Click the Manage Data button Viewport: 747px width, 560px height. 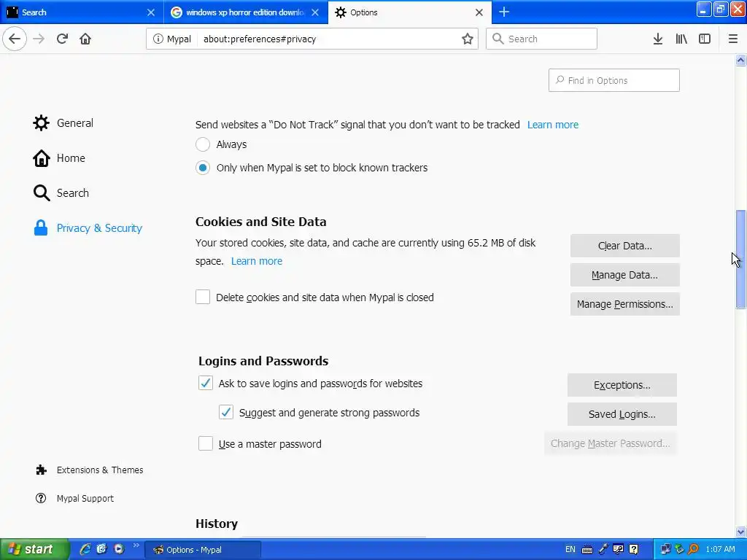point(624,275)
